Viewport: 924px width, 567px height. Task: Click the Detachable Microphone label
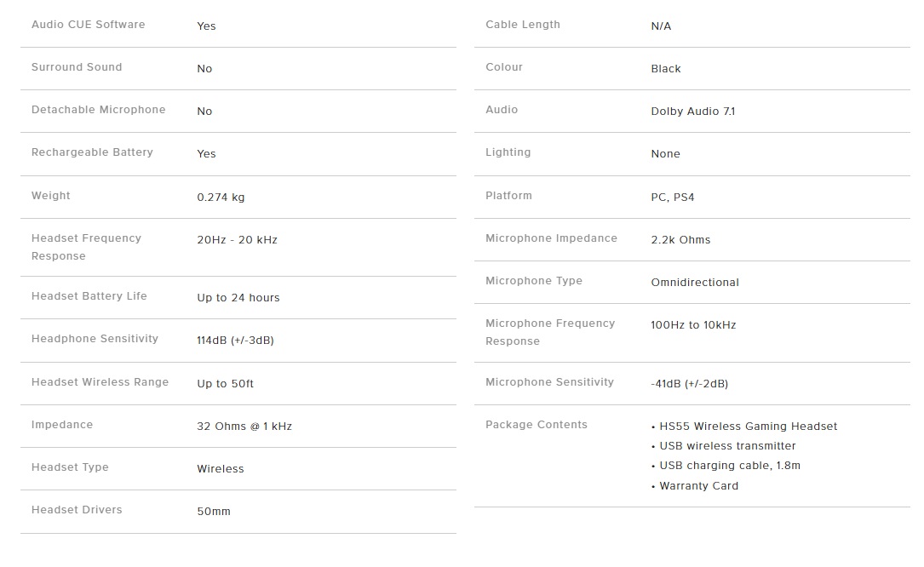coord(99,110)
